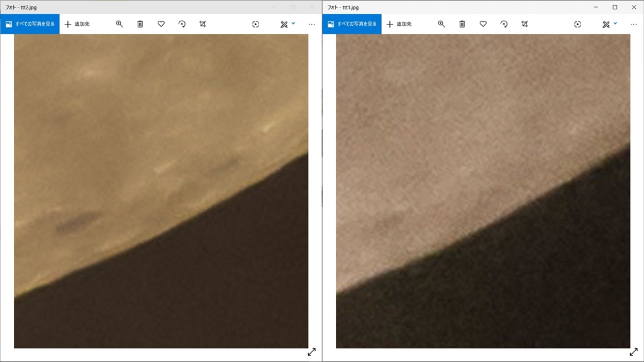Select the Crop tool in ttt1.jpg window
This screenshot has height=362, width=644.
coord(525,24)
